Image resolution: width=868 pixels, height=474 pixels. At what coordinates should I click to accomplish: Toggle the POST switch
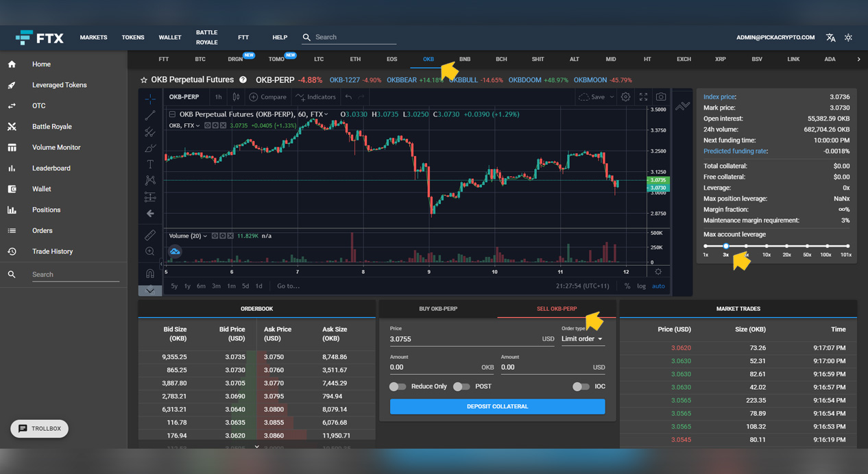point(461,386)
